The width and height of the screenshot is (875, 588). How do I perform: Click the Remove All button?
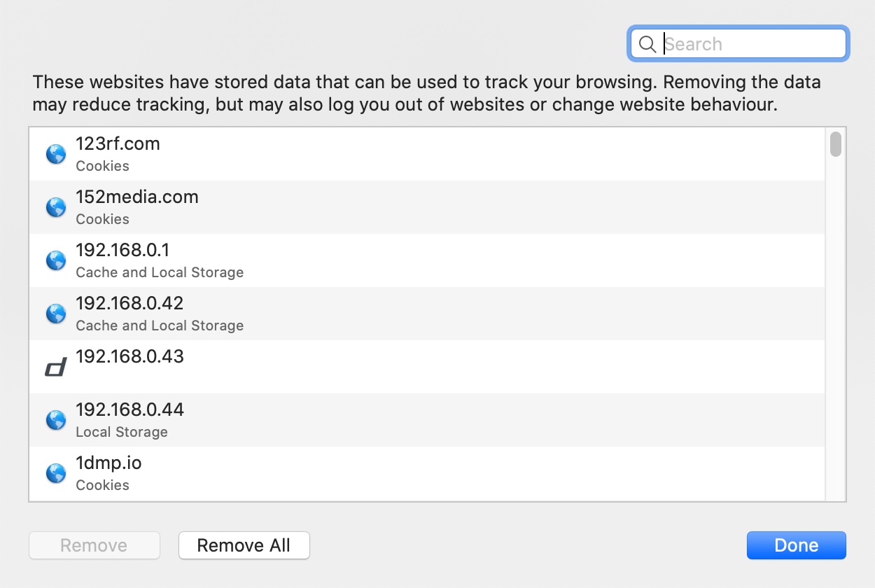pos(244,545)
